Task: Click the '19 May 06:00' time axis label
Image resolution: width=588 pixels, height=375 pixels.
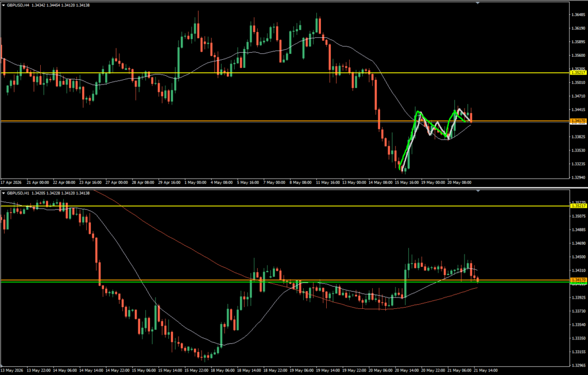Action: pos(301,370)
